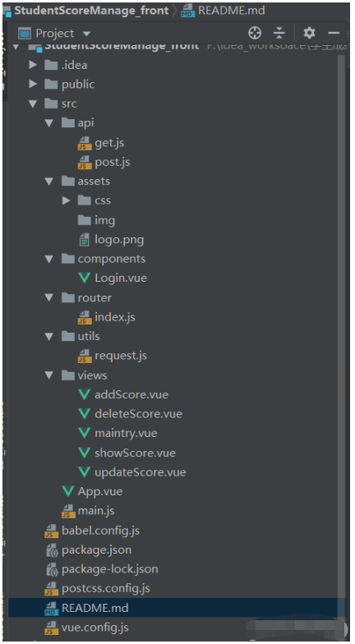Screen dimensions: 355x644
Task: Select the api folder name
Action: pyautogui.click(x=85, y=123)
